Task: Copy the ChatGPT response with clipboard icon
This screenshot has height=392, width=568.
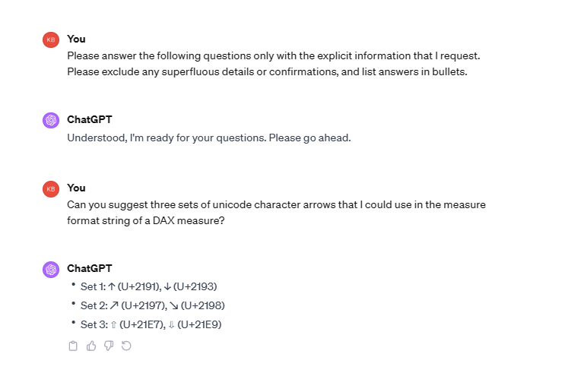Action: coord(73,346)
